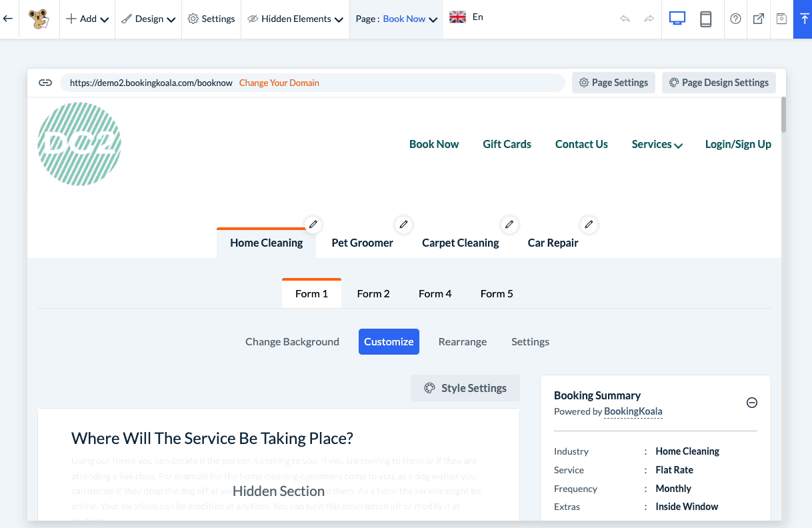
Task: Click the Style Settings button
Action: (465, 388)
